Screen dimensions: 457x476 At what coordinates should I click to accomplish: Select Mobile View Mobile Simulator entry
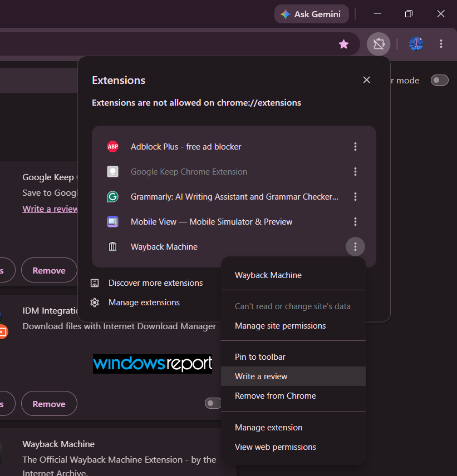tap(212, 222)
